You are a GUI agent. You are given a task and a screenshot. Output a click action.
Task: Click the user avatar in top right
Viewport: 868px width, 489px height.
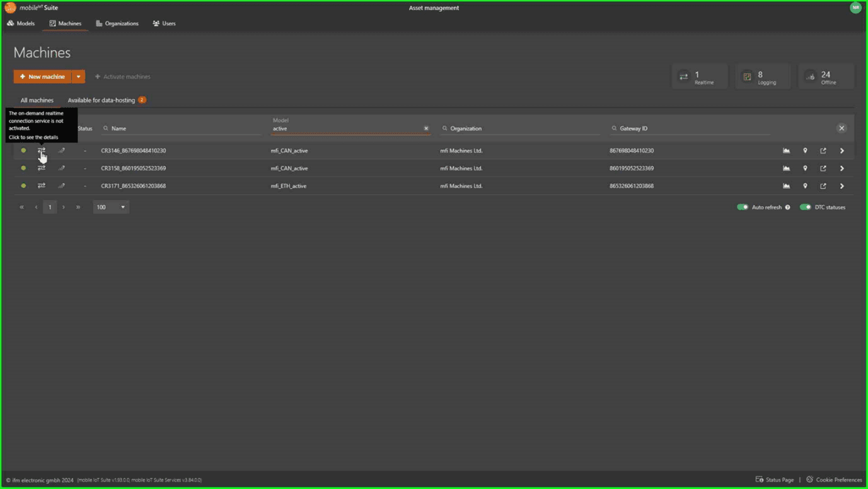855,8
